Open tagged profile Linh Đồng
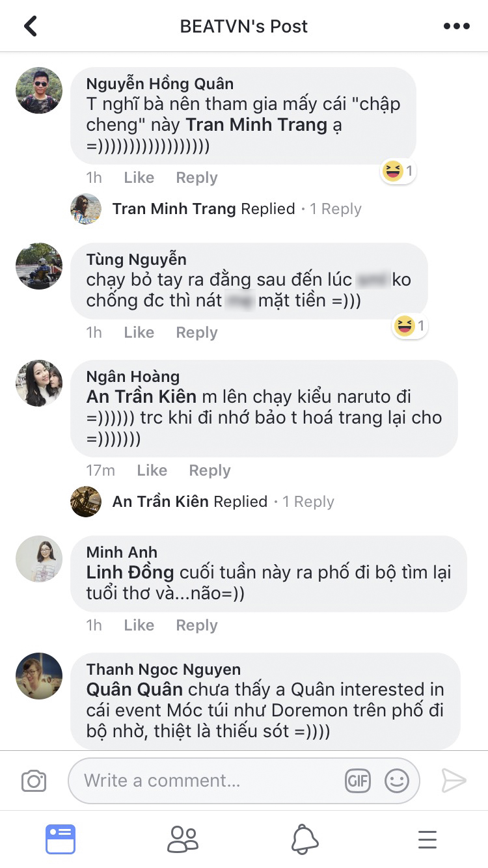 130,573
